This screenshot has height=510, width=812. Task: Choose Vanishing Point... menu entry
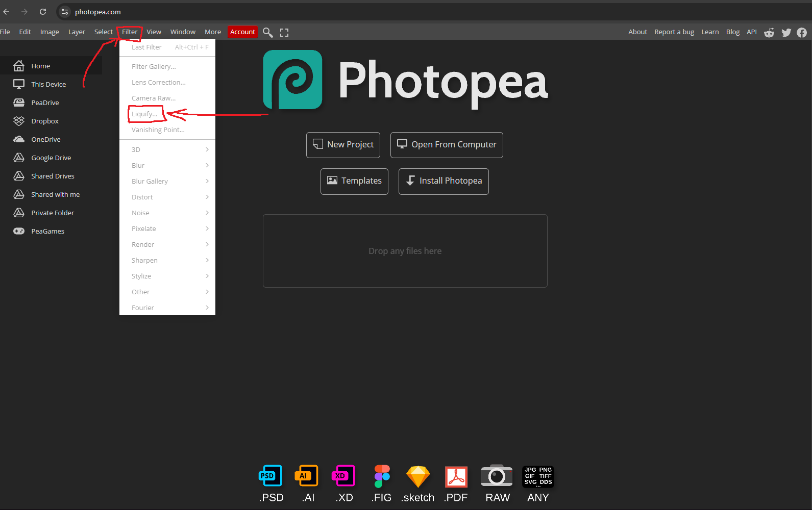click(x=167, y=130)
